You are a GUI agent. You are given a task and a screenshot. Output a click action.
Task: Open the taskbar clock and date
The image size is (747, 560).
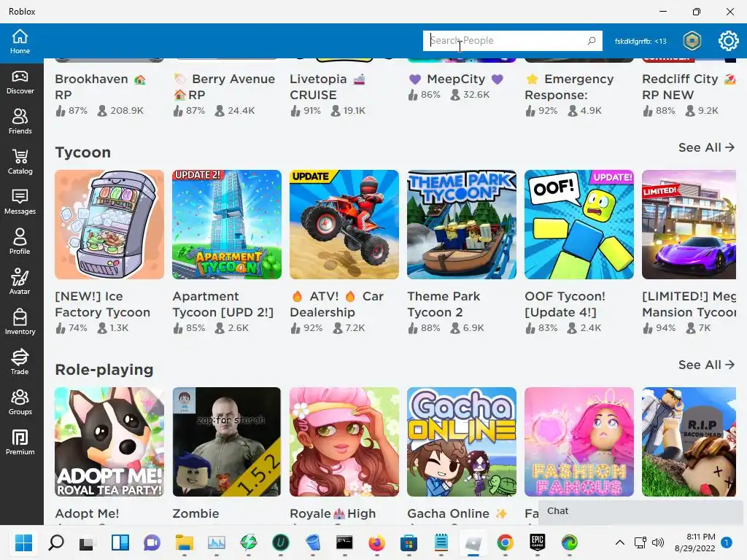(x=695, y=542)
